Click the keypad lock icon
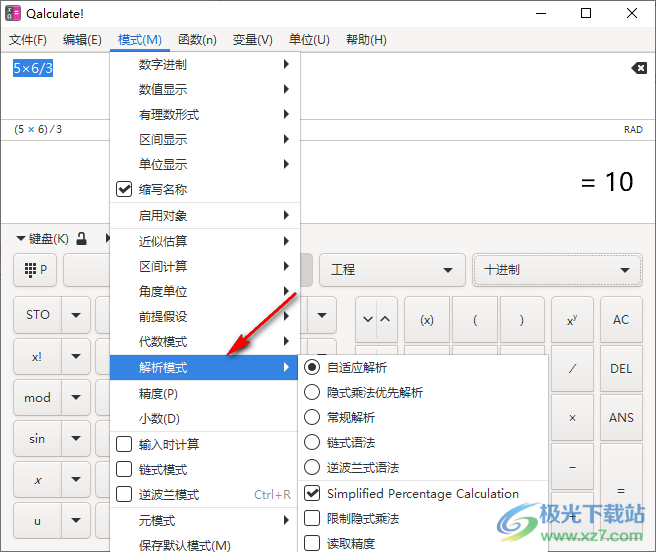 (x=82, y=239)
